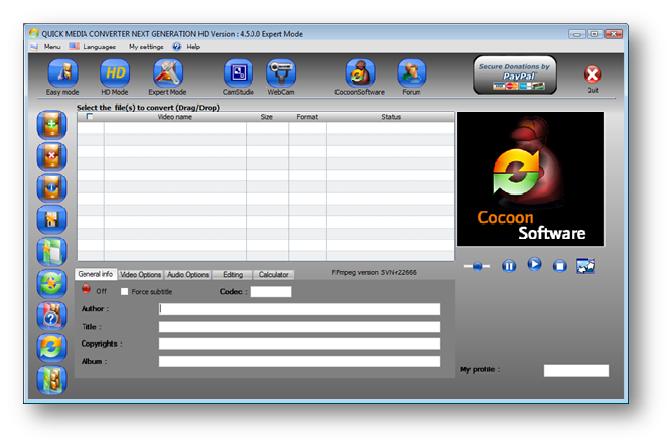This screenshot has height=446, width=672.
Task: Click the Status column header
Action: (x=391, y=117)
